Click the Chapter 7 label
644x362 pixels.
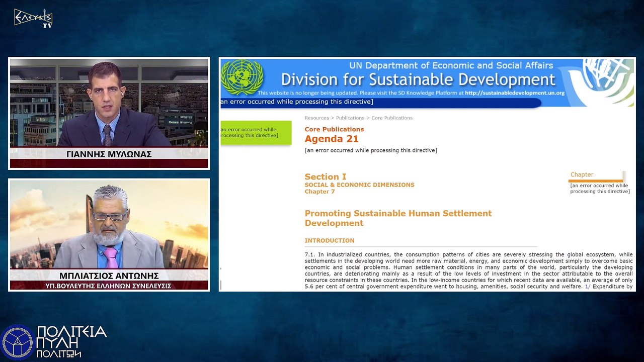point(319,192)
